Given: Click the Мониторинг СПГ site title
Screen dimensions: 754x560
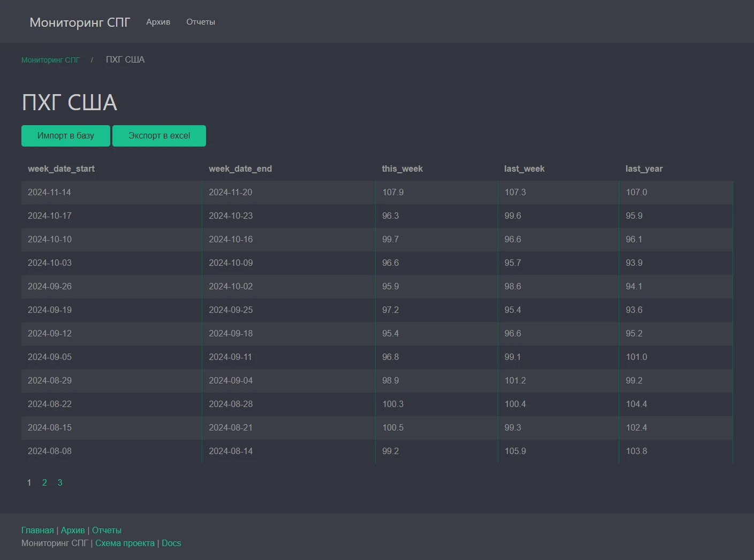Looking at the screenshot, I should [x=80, y=22].
